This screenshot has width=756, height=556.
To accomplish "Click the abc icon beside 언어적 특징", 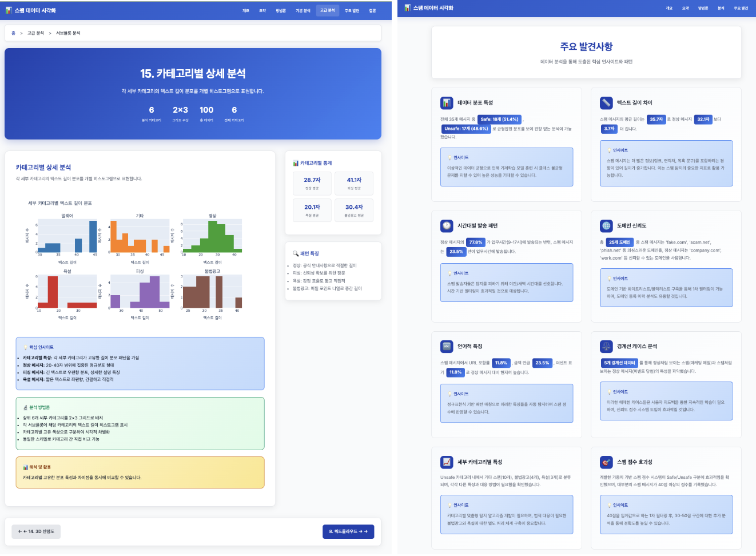I will pos(447,347).
